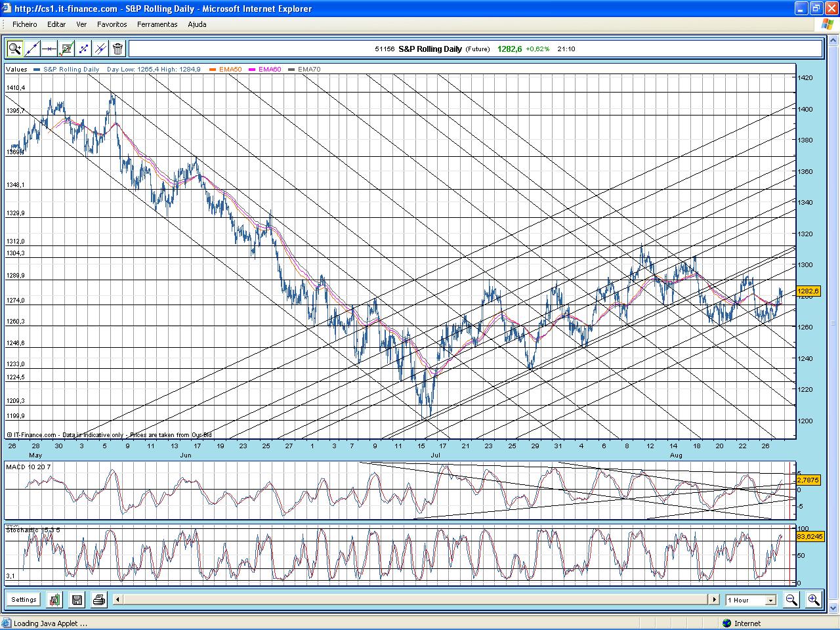Screen dimensions: 840x630
Task: Open the Ver menu
Action: (81, 24)
